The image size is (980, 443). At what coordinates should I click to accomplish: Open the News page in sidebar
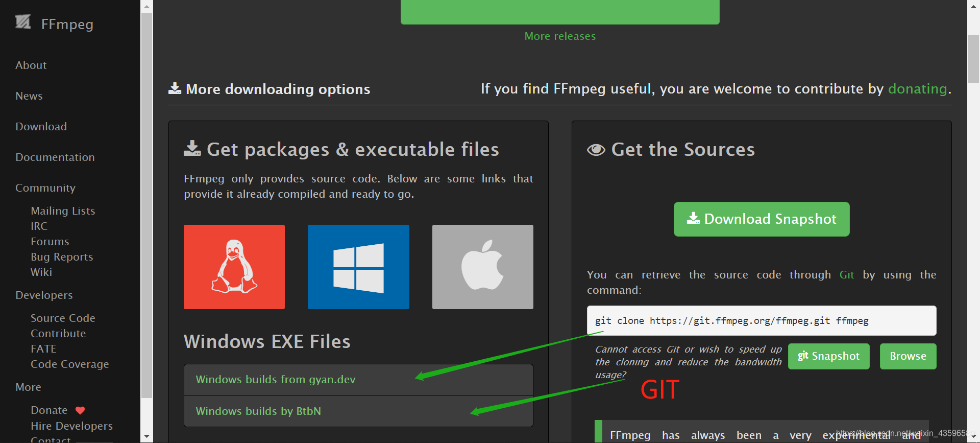[29, 96]
